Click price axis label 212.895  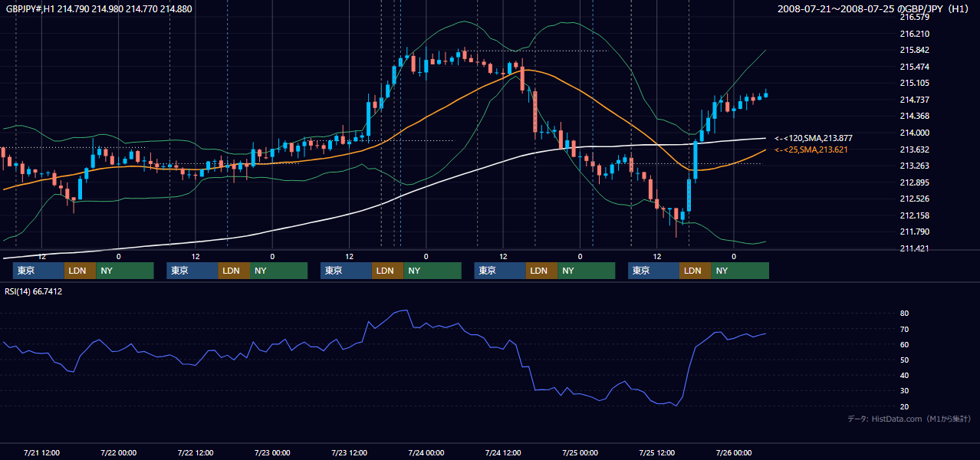tap(915, 182)
